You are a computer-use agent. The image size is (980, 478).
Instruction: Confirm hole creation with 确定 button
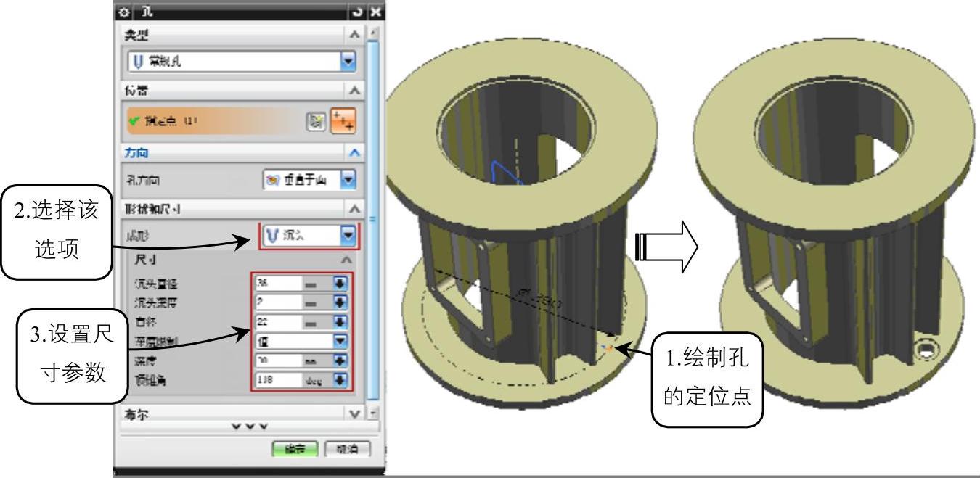(x=295, y=450)
